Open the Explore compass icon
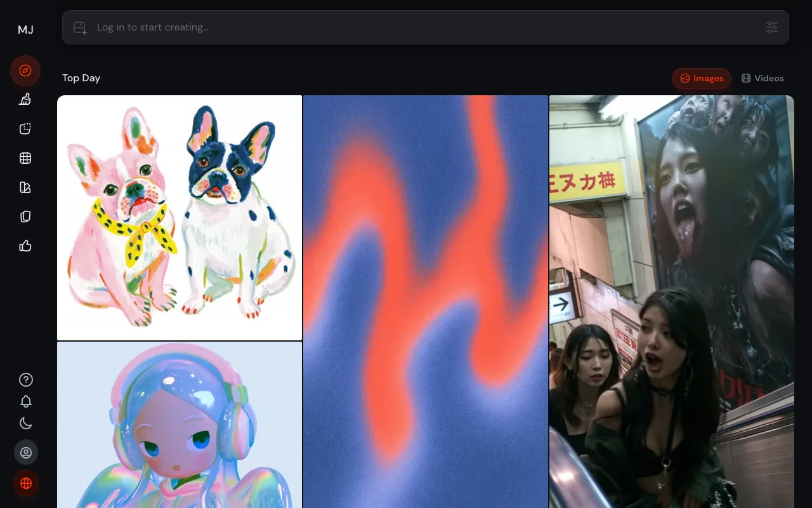This screenshot has height=508, width=812. pyautogui.click(x=25, y=70)
